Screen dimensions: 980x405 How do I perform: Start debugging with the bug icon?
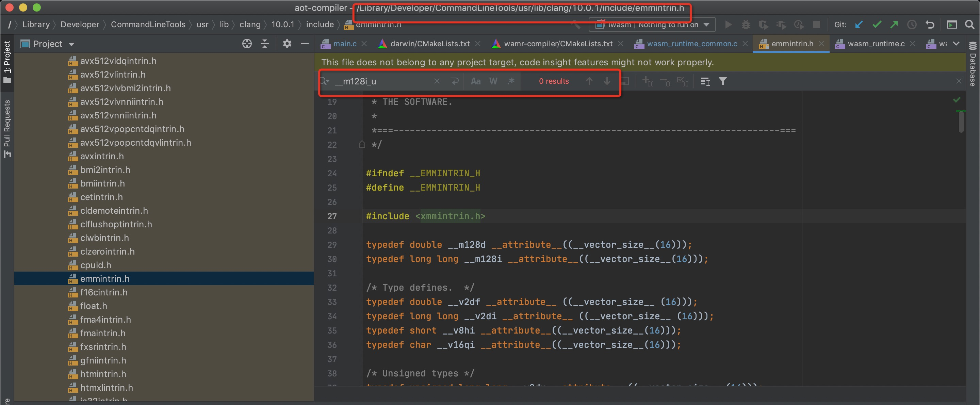pos(745,25)
